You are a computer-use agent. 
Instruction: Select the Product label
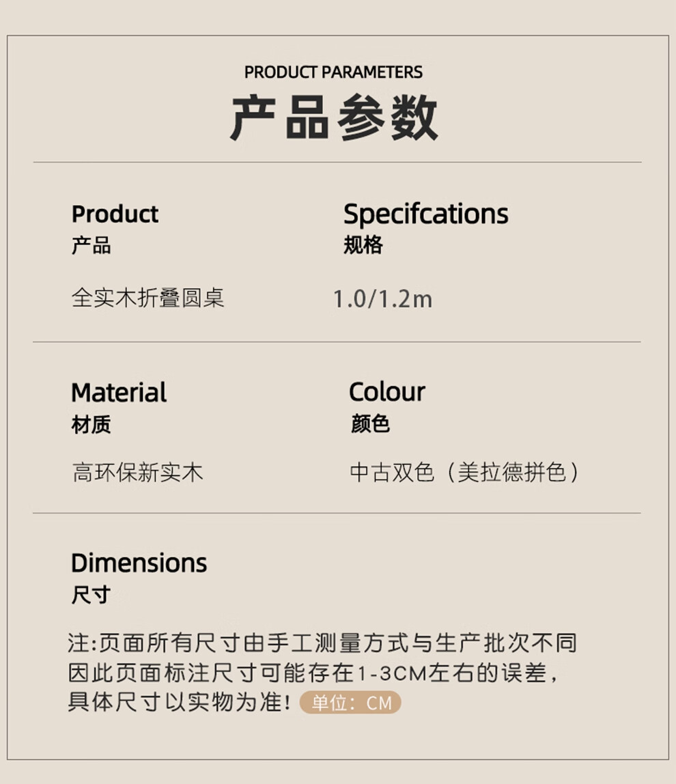point(115,214)
